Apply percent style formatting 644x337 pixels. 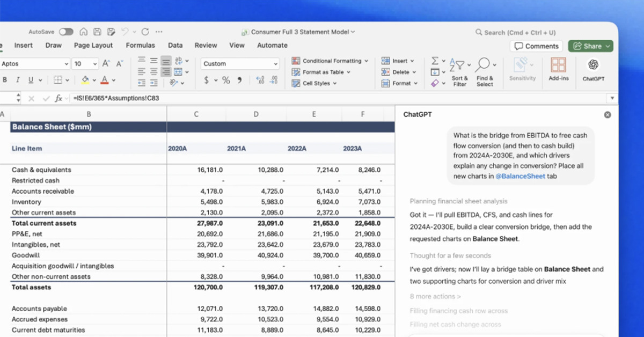(226, 80)
